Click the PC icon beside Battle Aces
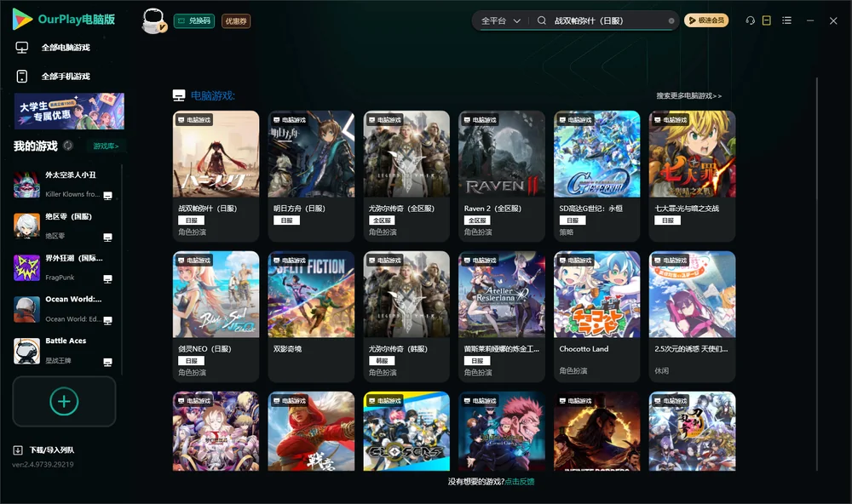The width and height of the screenshot is (852, 504). tap(107, 363)
